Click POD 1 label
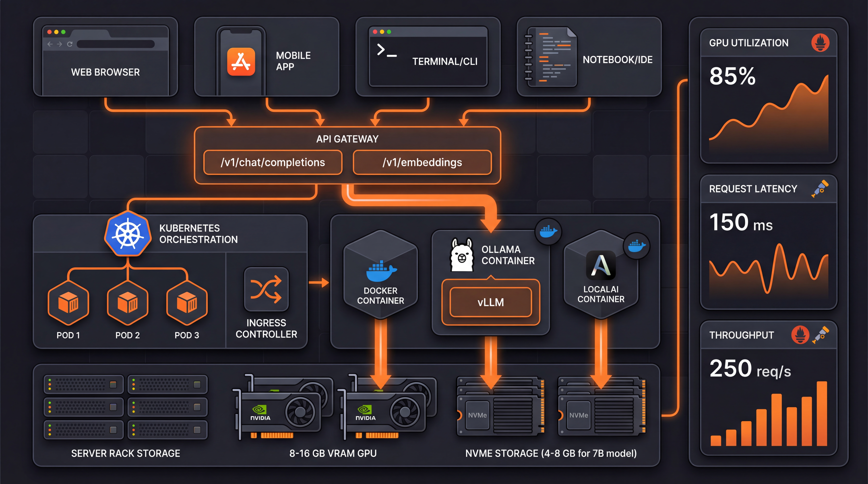The width and height of the screenshot is (868, 484). pyautogui.click(x=68, y=335)
